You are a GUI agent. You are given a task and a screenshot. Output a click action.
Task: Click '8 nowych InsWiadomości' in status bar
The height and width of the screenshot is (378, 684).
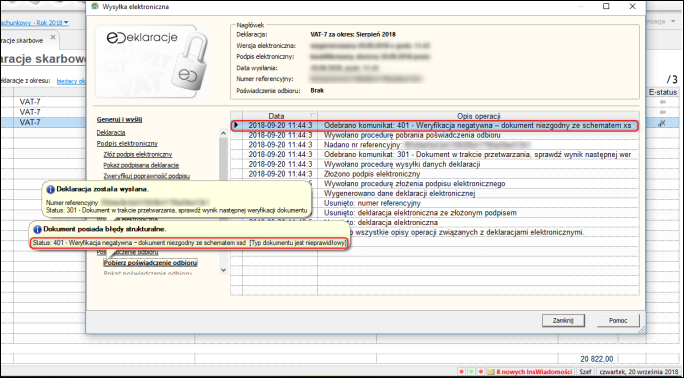coord(534,372)
